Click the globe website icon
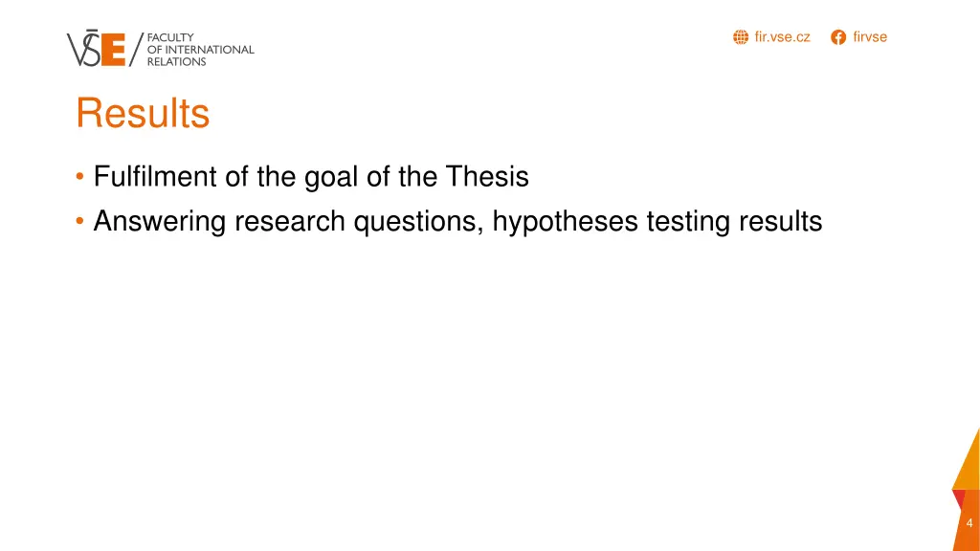The height and width of the screenshot is (551, 980). pos(740,37)
